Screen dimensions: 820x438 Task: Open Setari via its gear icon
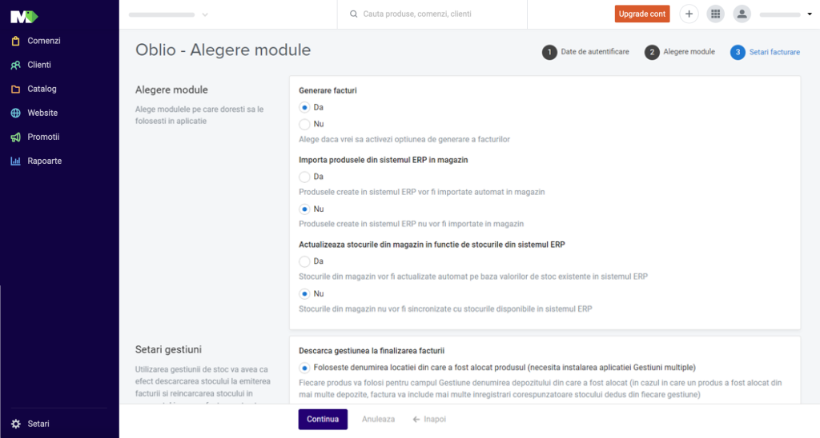pos(16,424)
